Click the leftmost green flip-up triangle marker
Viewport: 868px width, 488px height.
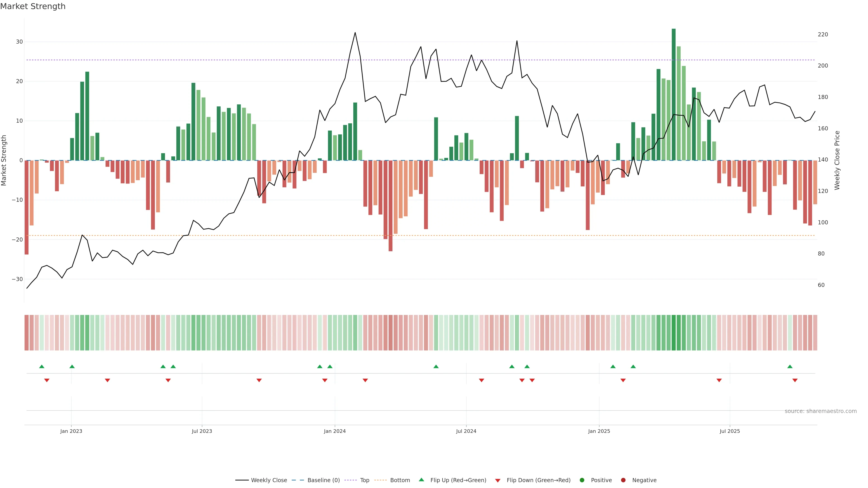coord(42,366)
